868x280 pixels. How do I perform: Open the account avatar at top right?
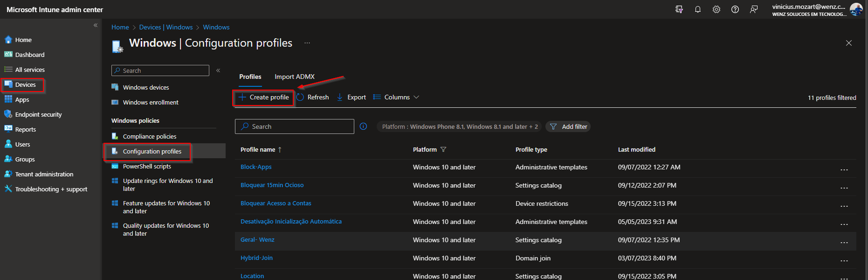click(x=856, y=9)
